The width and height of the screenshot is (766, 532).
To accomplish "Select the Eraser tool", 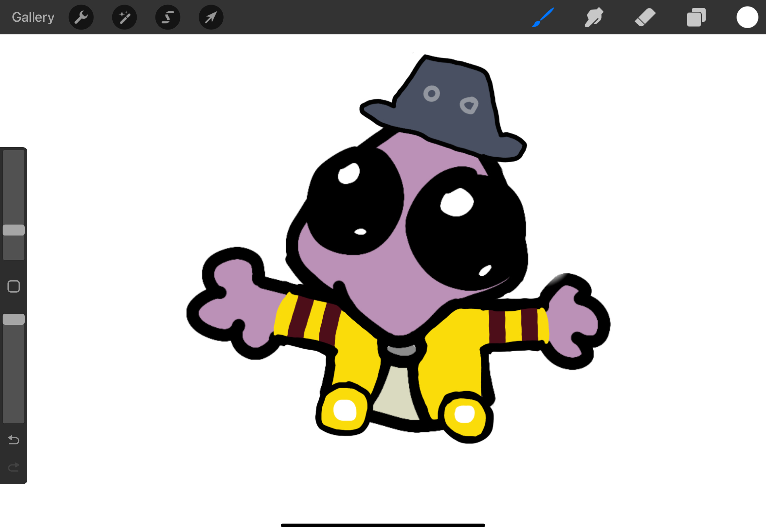I will (x=645, y=17).
